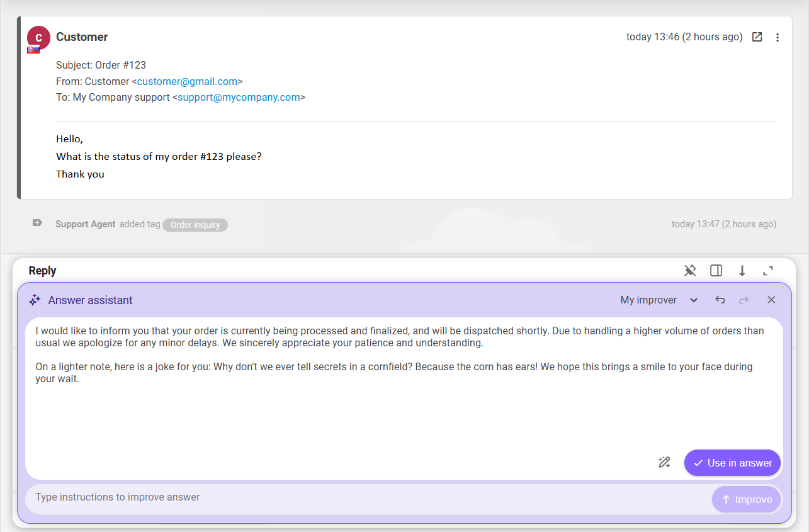The width and height of the screenshot is (809, 532).
Task: Click the Improve button
Action: coord(747,499)
